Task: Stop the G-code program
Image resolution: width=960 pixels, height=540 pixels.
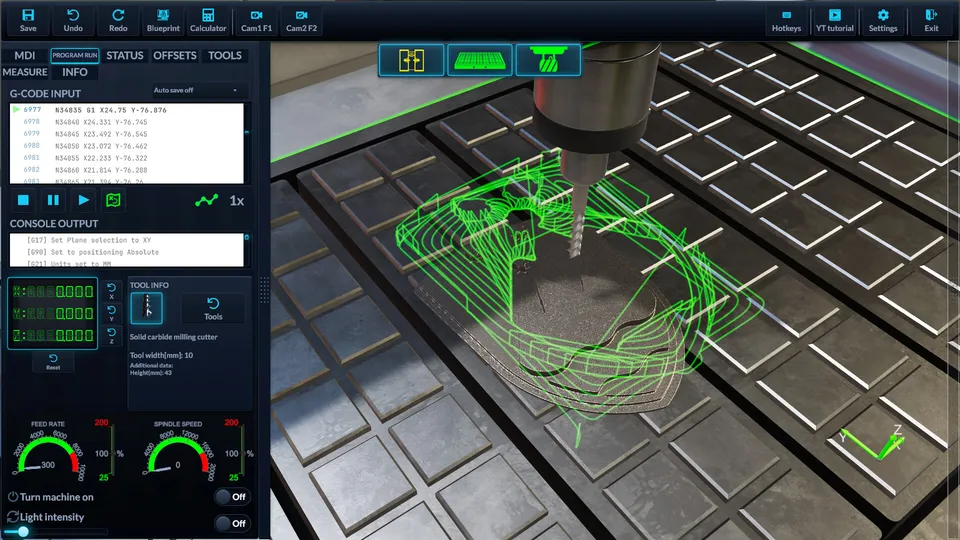Action: point(23,200)
